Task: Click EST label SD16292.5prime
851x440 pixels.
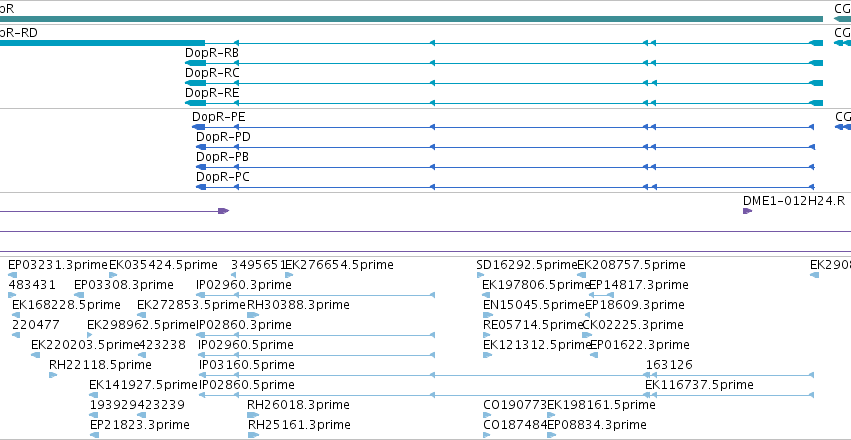Action: (526, 265)
